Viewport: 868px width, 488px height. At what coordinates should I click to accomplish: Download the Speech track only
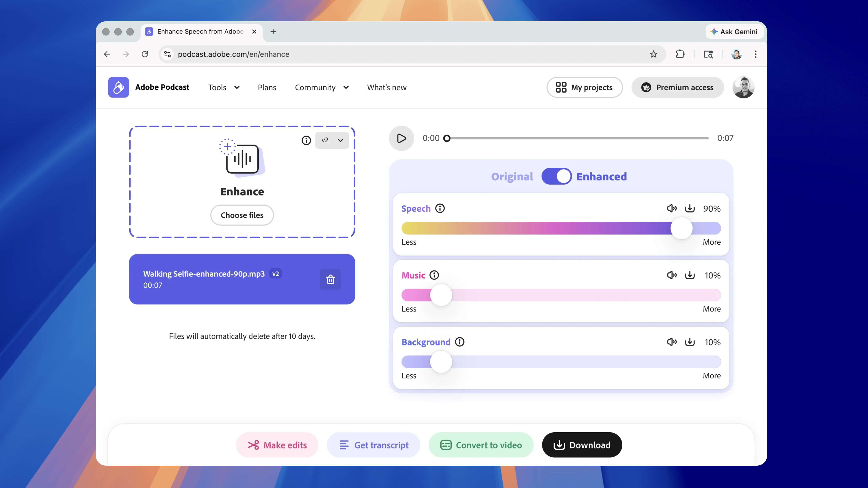coord(690,208)
